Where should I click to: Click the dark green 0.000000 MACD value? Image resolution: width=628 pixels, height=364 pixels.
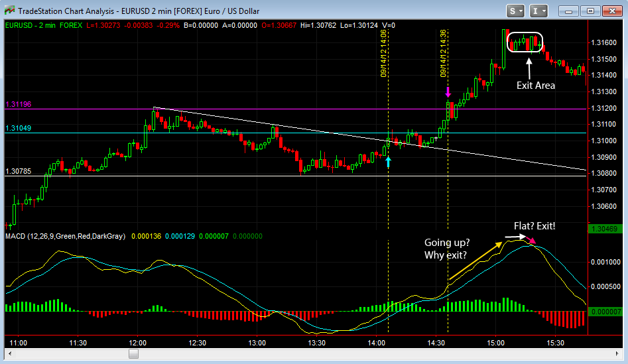coord(247,236)
